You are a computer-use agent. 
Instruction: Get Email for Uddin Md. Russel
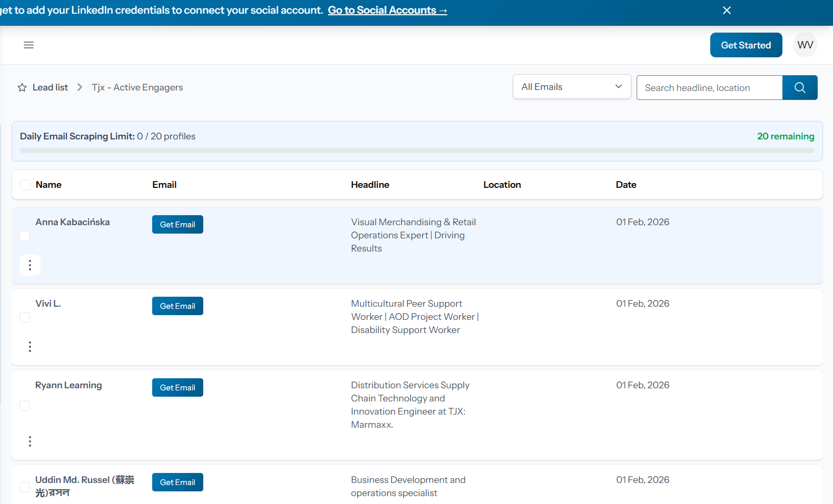point(177,482)
